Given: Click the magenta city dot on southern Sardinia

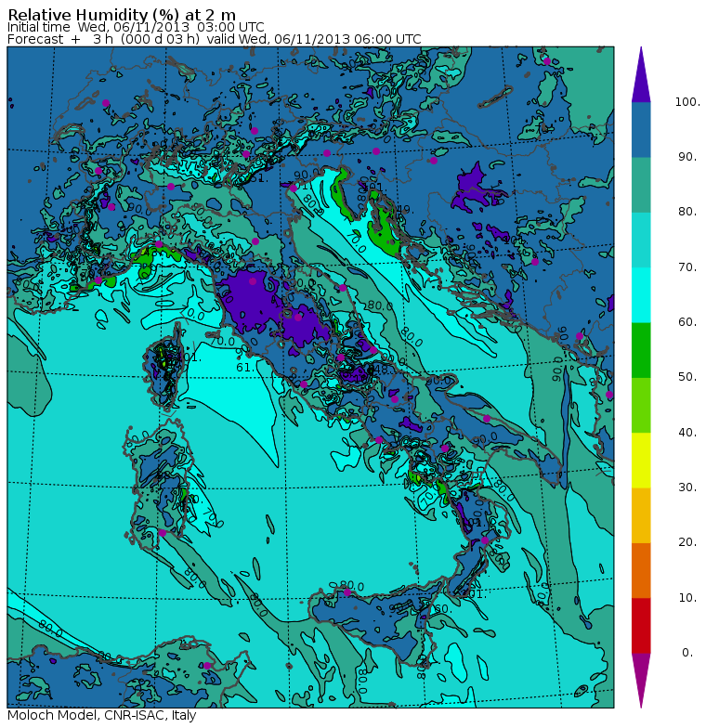Looking at the screenshot, I should [x=162, y=533].
